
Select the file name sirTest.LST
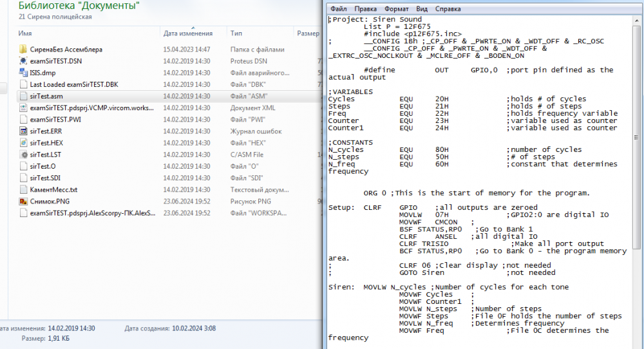(45, 155)
